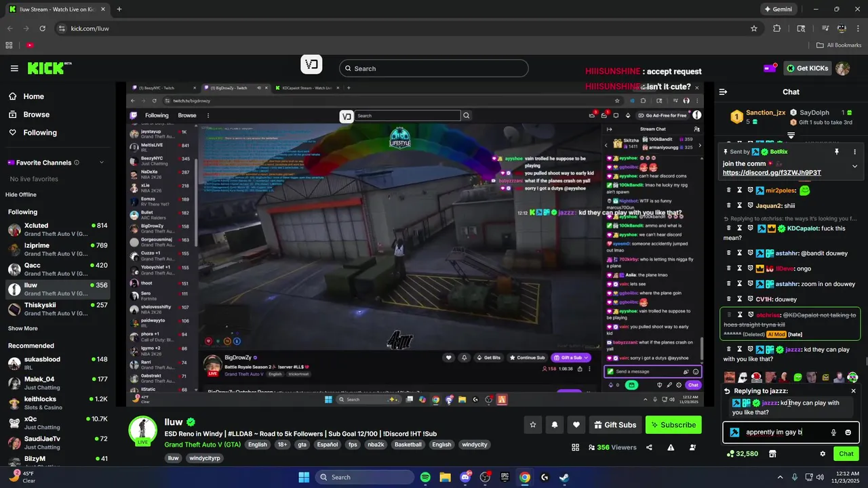This screenshot has width=868, height=488.
Task: Open the discord.gg link in pinned message
Action: (x=772, y=173)
